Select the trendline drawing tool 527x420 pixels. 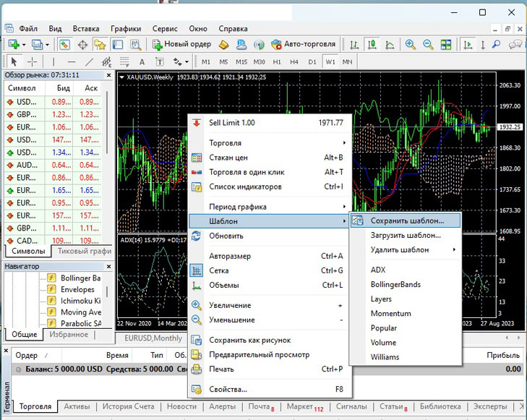89,61
